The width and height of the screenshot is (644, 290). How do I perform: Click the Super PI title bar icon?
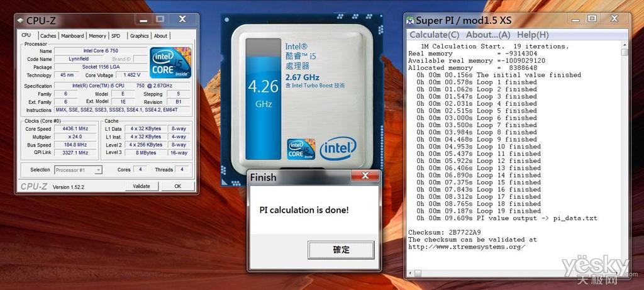pyautogui.click(x=410, y=20)
